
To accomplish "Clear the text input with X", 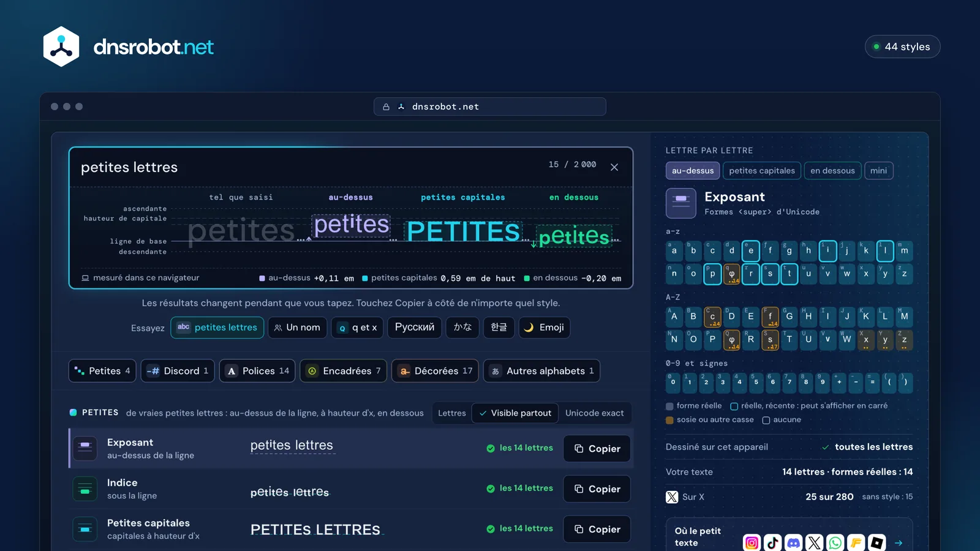I will (x=614, y=167).
